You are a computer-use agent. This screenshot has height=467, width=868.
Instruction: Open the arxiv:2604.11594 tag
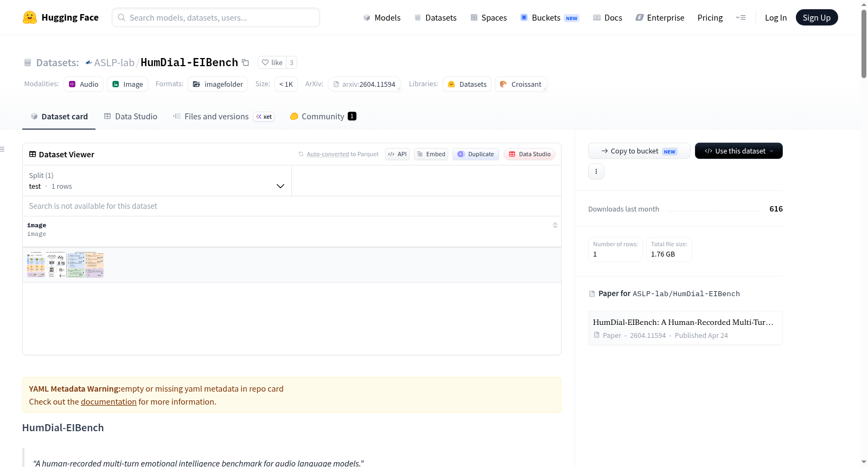coord(365,84)
